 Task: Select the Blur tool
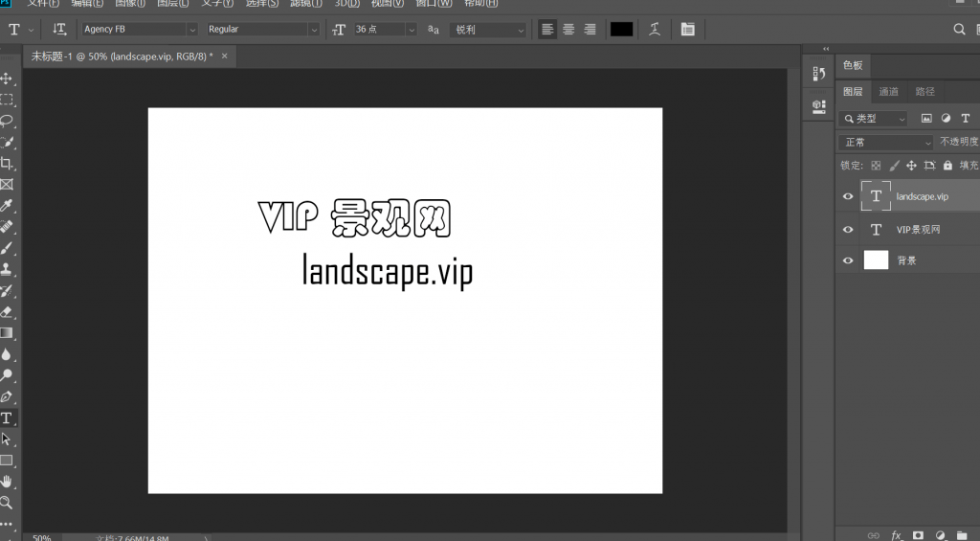pyautogui.click(x=7, y=354)
